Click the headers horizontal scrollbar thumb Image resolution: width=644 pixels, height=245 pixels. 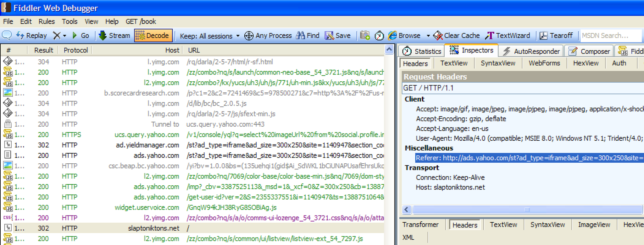click(x=527, y=210)
